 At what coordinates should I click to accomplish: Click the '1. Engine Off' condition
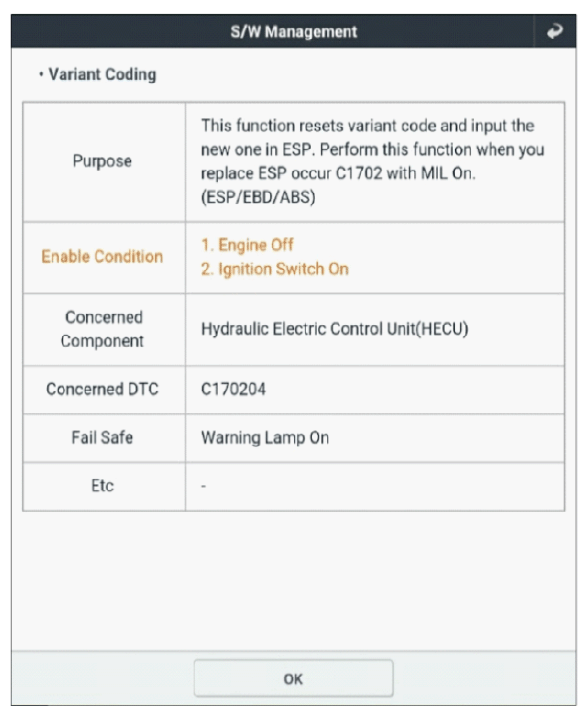tap(247, 245)
